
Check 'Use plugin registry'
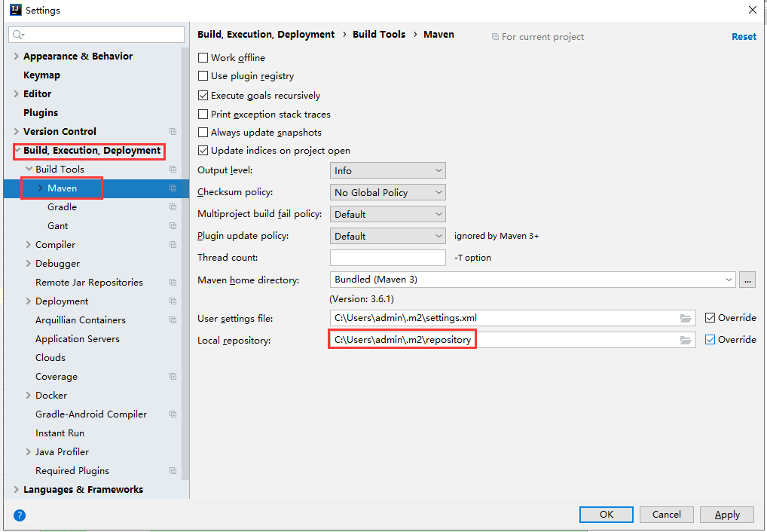[x=203, y=76]
